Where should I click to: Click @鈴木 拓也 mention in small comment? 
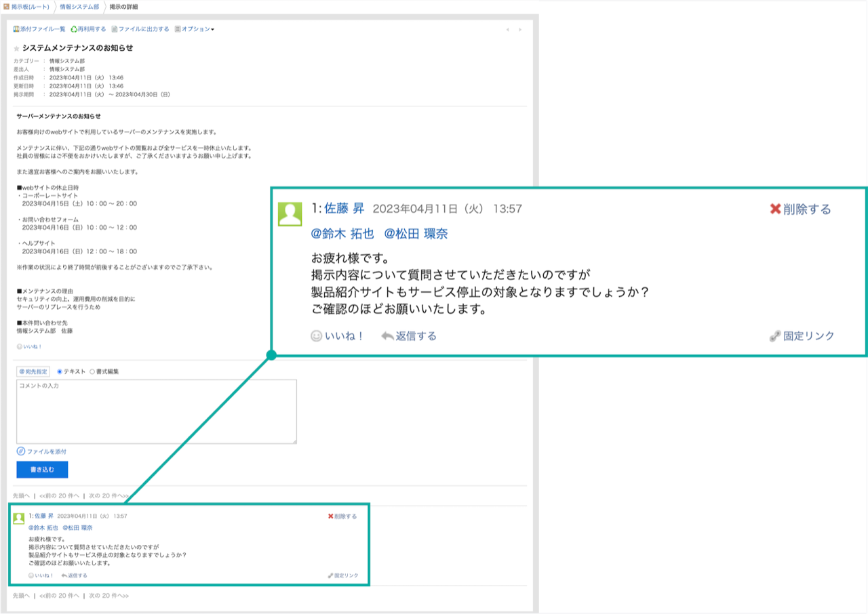43,527
